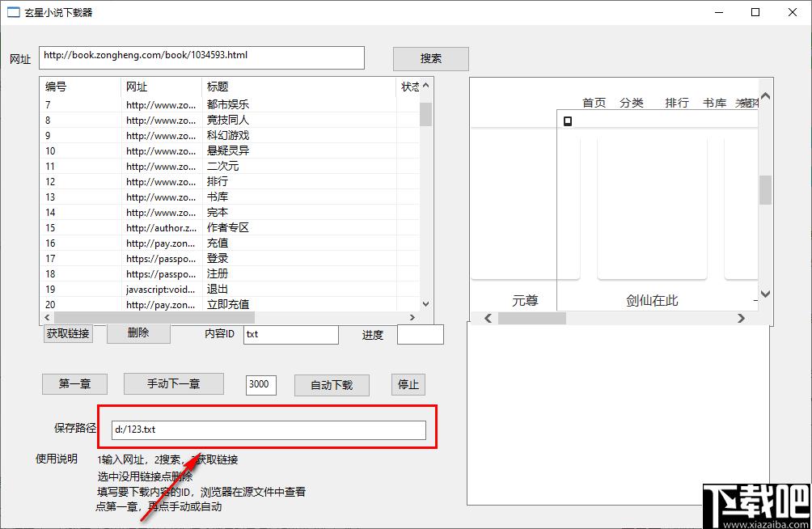The width and height of the screenshot is (812, 529).
Task: Select row 8 titled 竞技同人
Action: click(x=230, y=121)
